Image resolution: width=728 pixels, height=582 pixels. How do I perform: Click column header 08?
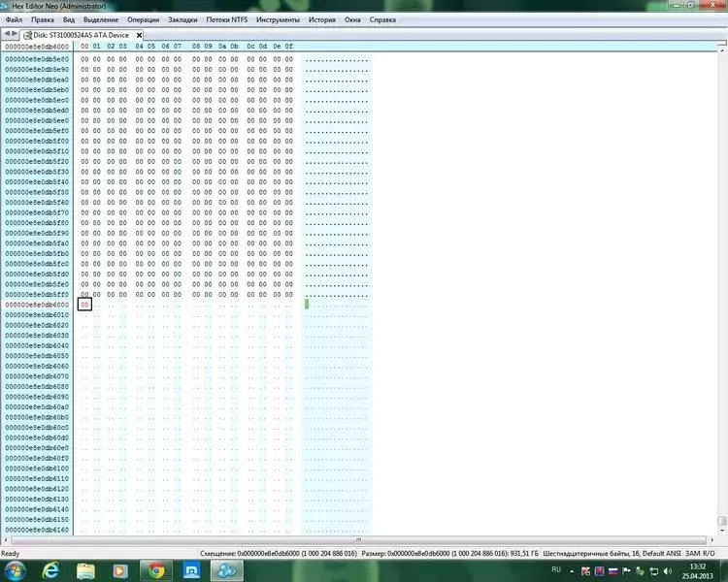[196, 47]
